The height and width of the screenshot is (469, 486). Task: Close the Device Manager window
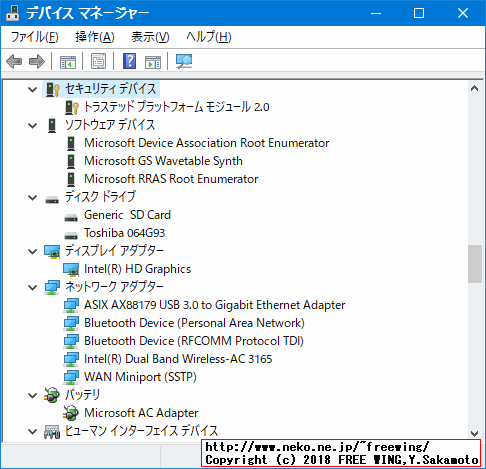click(463, 13)
